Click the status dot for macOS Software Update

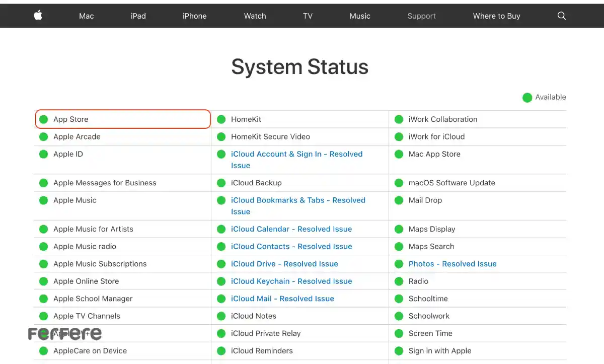coord(399,183)
